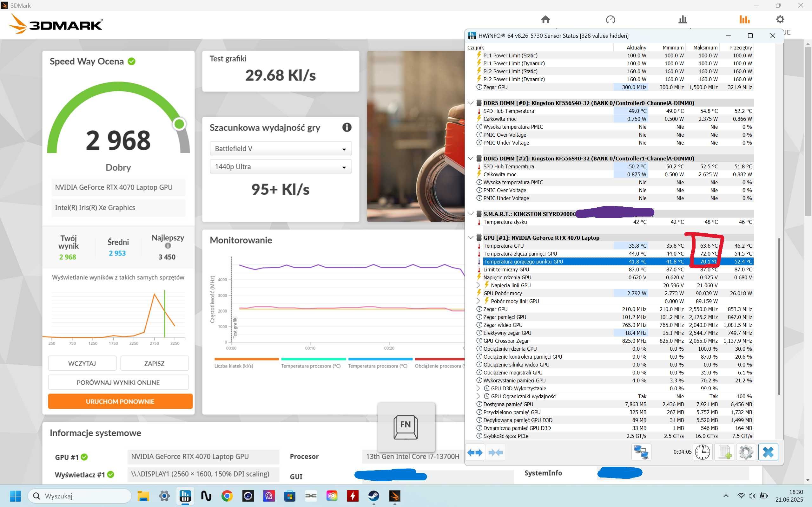The width and height of the screenshot is (812, 507).
Task: Sort HWiNFO by Aktualny column header
Action: (630, 48)
